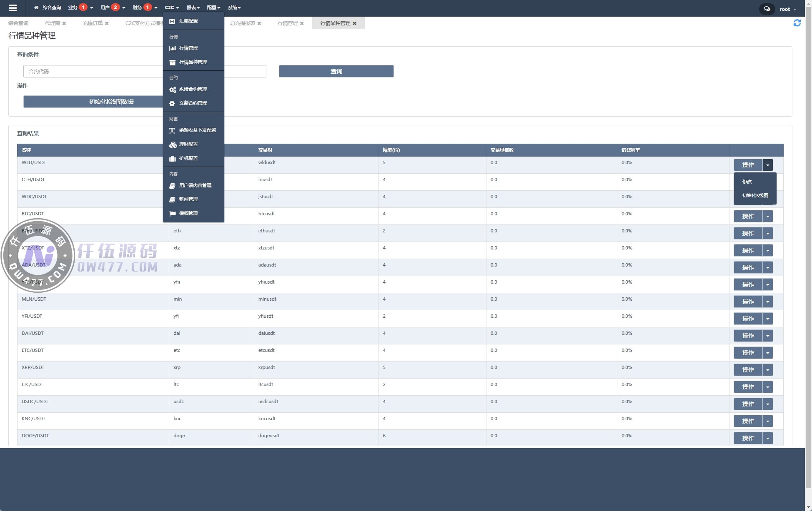Open the root user dropdown
This screenshot has height=511, width=812.
tap(788, 9)
